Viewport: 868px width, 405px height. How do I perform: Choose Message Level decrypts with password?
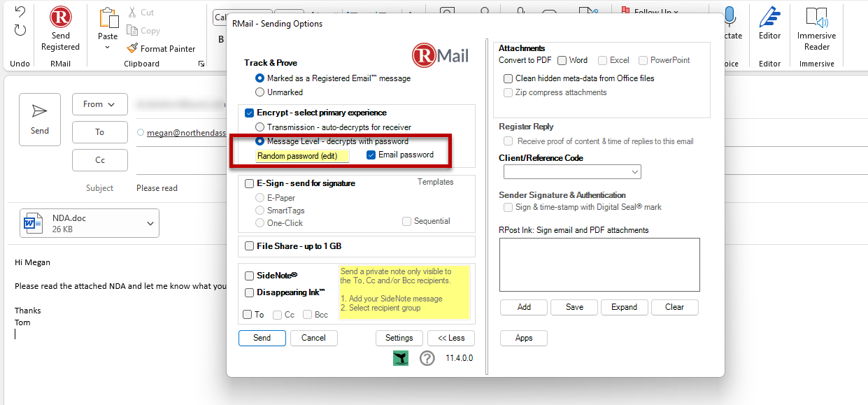point(260,141)
